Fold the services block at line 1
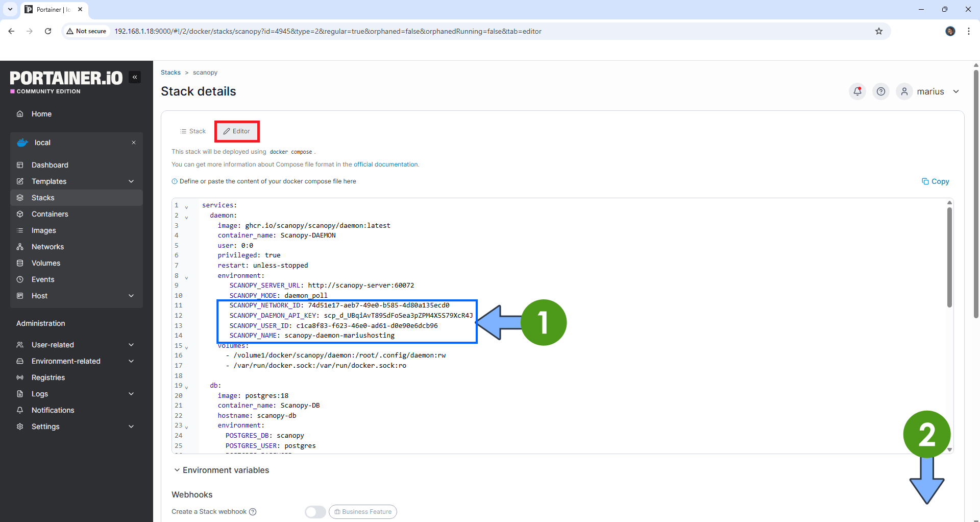Screen dimensions: 980x522 click(187, 207)
